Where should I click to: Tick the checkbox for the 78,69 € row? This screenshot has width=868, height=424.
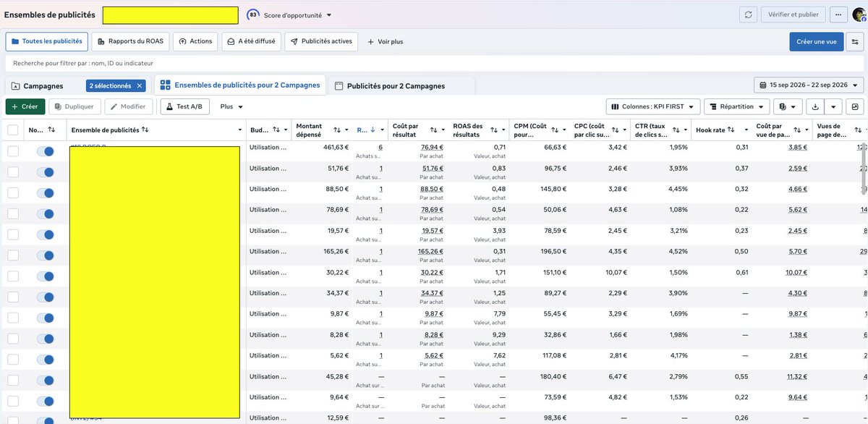[13, 213]
